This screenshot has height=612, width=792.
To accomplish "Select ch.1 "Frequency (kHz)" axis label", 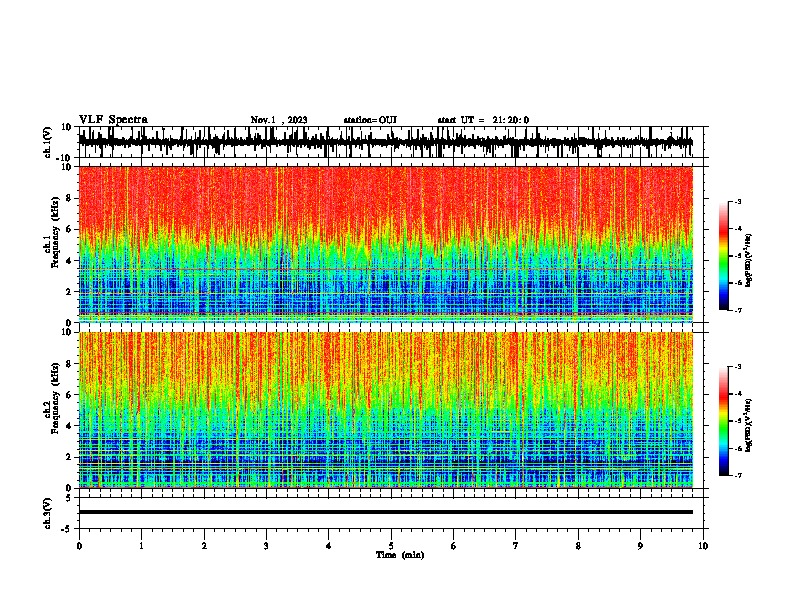I will 55,232.
